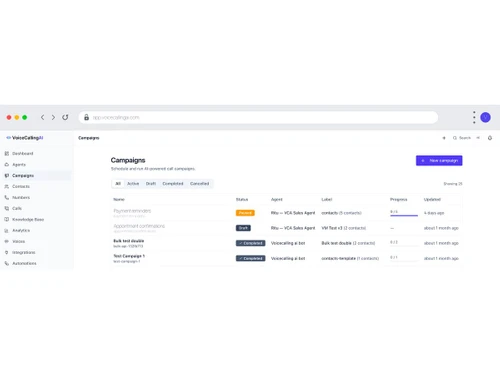Open the Automations sidebar icon
500x375 pixels.
tap(7, 263)
